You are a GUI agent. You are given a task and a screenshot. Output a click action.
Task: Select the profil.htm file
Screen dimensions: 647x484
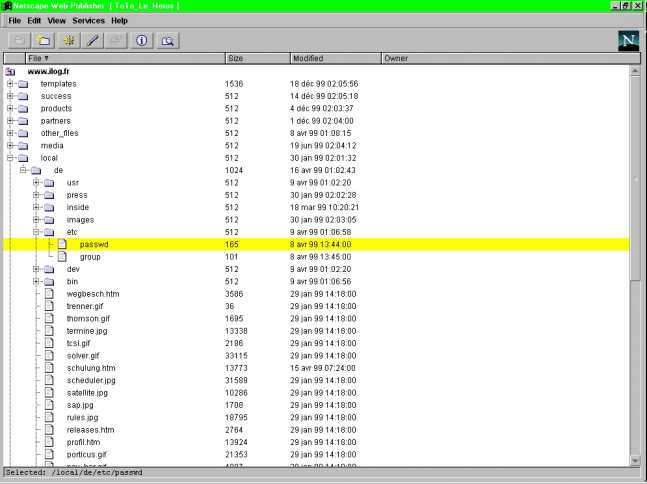(83, 442)
